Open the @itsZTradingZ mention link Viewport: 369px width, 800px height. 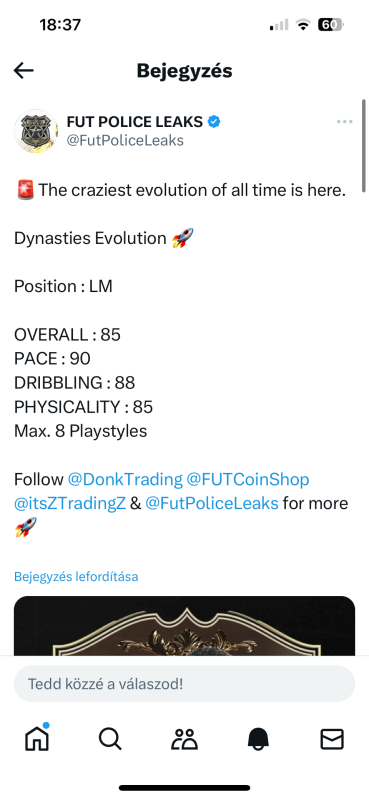pos(70,504)
